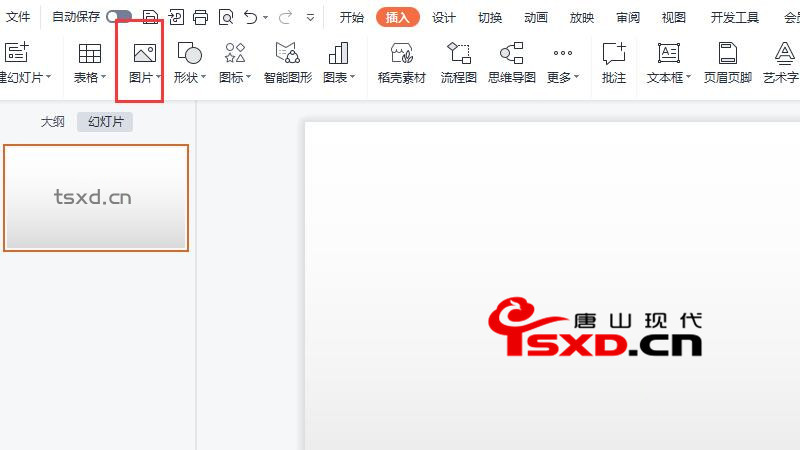Open the 文件 menu

18,17
